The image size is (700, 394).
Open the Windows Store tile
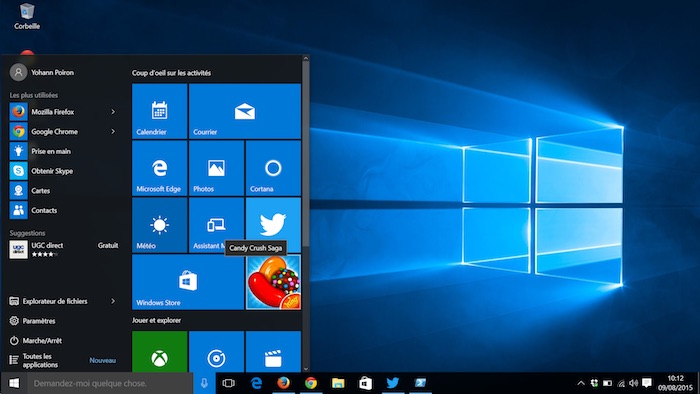click(x=188, y=282)
